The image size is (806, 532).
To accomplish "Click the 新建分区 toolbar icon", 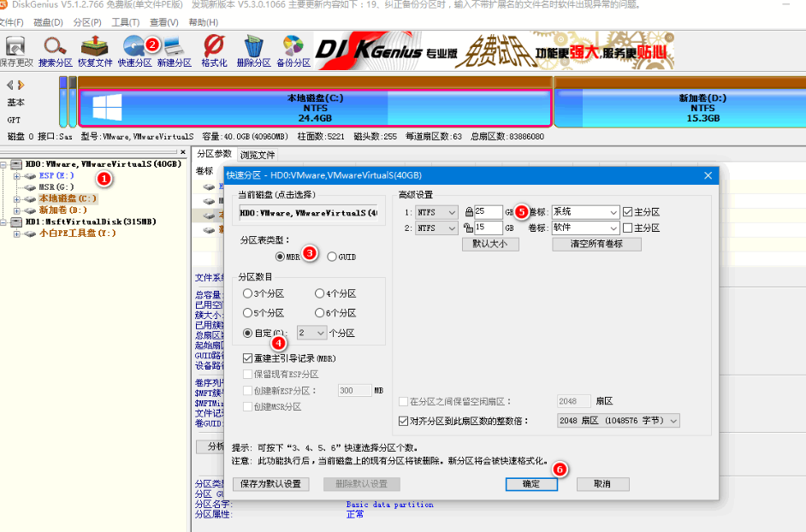I will click(175, 47).
